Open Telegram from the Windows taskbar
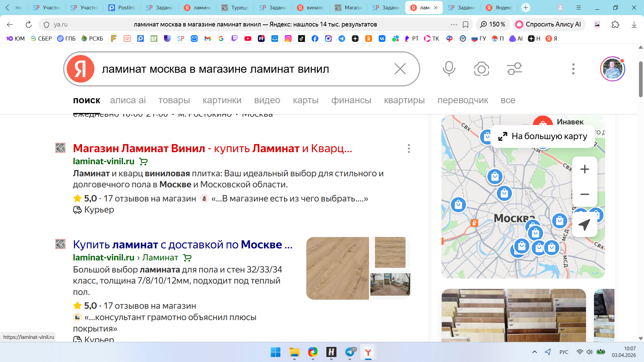Image resolution: width=644 pixels, height=362 pixels. pyautogui.click(x=350, y=352)
